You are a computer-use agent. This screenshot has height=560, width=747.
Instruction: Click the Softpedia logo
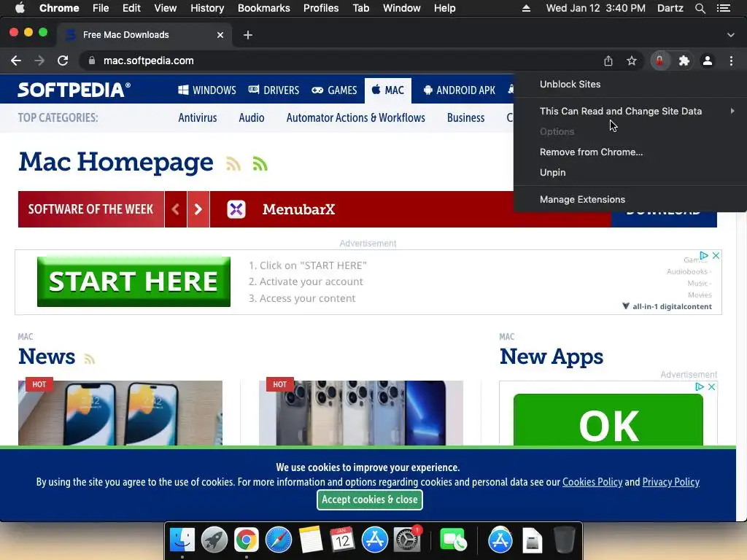click(74, 90)
